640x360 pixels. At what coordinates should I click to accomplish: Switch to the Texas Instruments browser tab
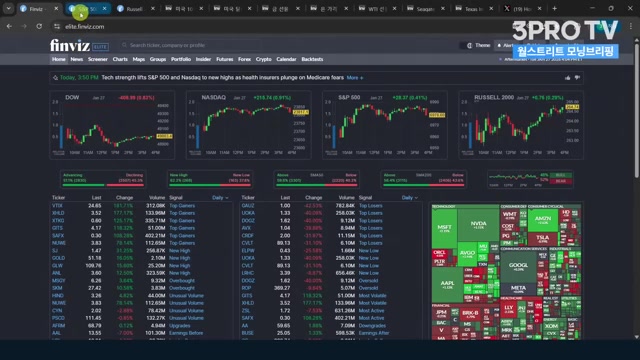pos(473,9)
